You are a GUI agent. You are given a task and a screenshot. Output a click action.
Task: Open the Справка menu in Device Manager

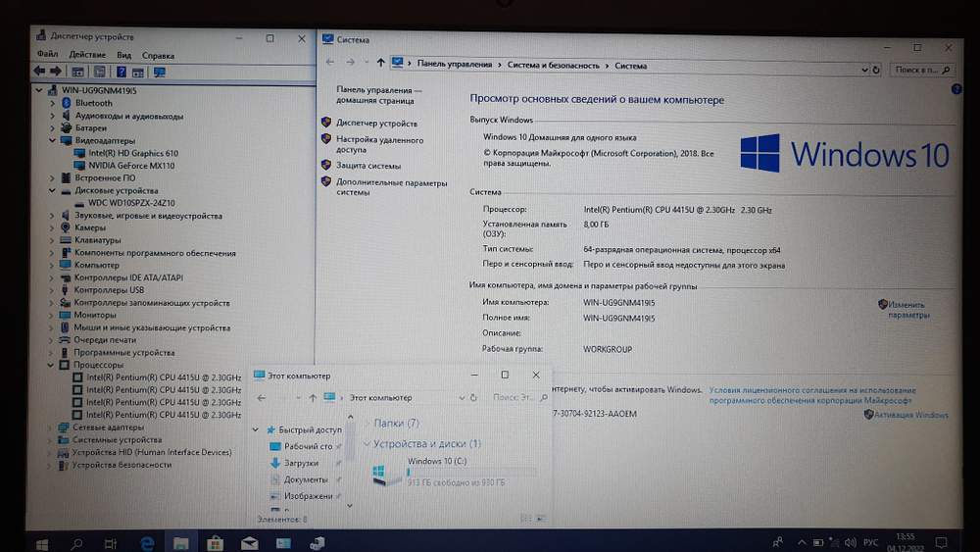coord(158,56)
